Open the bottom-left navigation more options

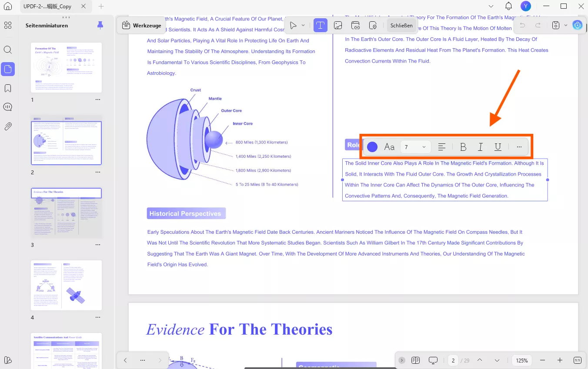(x=143, y=360)
